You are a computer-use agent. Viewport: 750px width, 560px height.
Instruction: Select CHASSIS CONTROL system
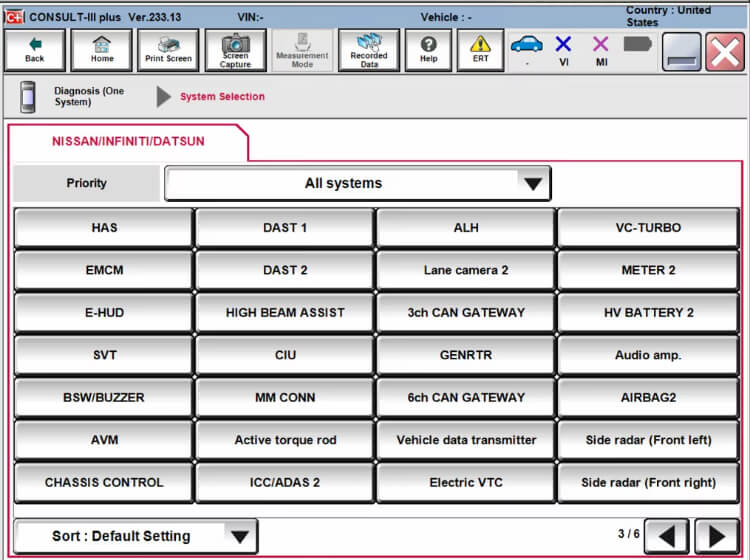(104, 483)
